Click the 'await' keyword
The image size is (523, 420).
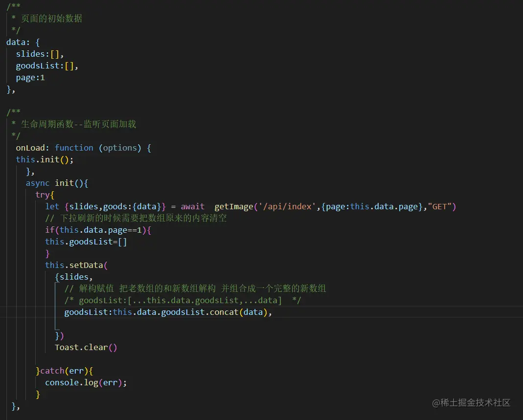[192, 207]
